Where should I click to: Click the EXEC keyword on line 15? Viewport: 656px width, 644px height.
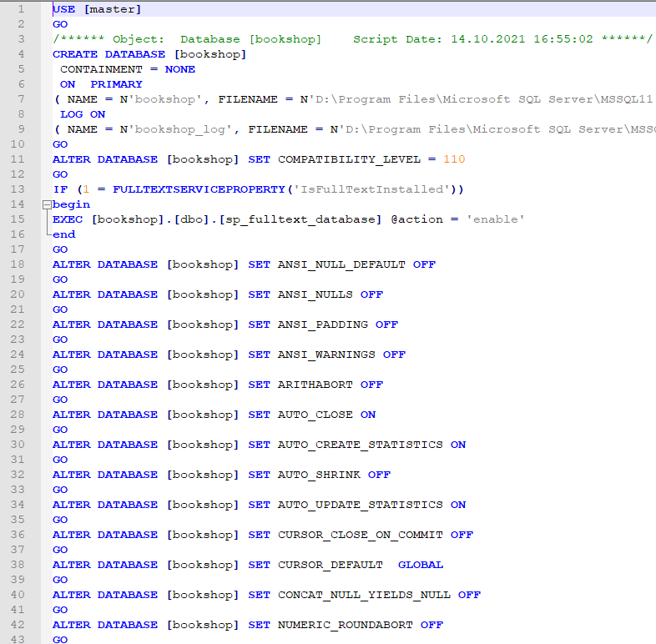(x=68, y=219)
